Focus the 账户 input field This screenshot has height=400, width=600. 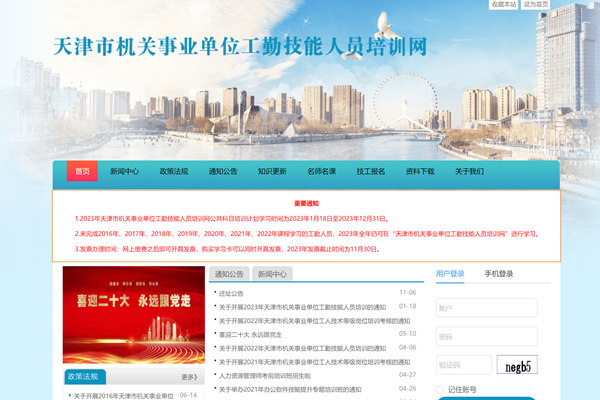(x=487, y=308)
